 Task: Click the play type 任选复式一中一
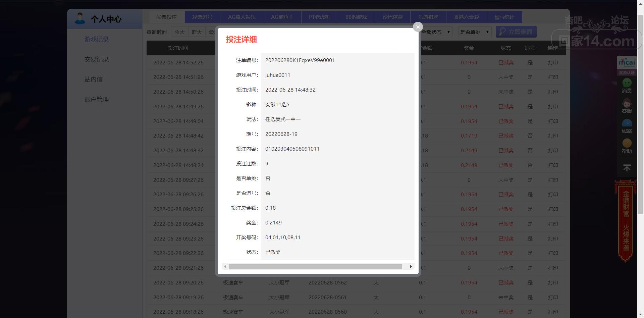[x=283, y=119]
